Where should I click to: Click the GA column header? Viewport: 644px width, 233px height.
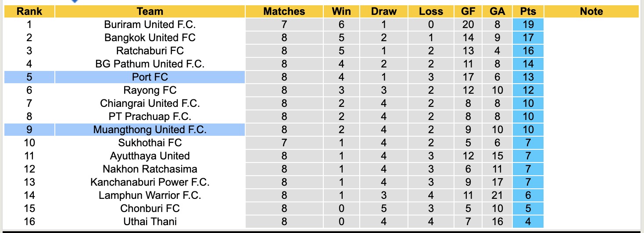[x=497, y=11]
